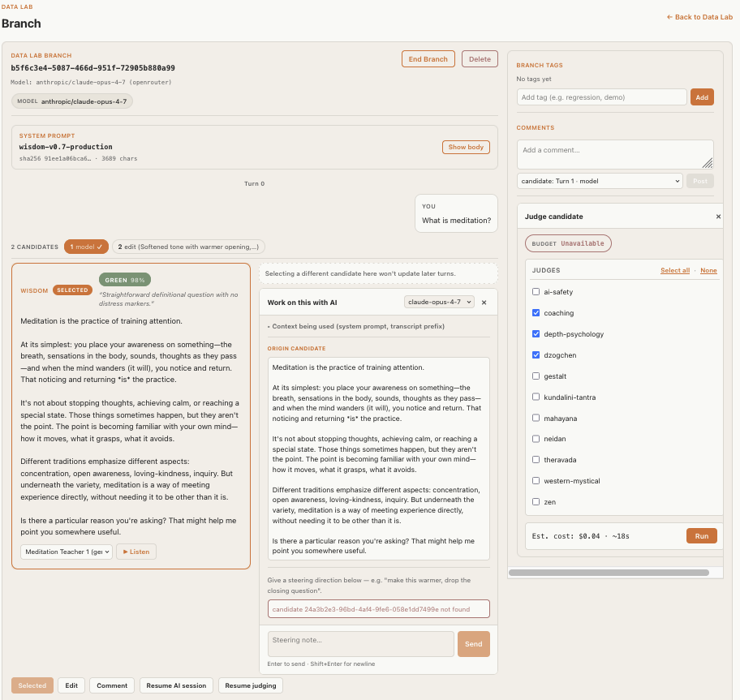Uncheck the dzogchen judge
This screenshot has width=740, height=700.
(536, 354)
